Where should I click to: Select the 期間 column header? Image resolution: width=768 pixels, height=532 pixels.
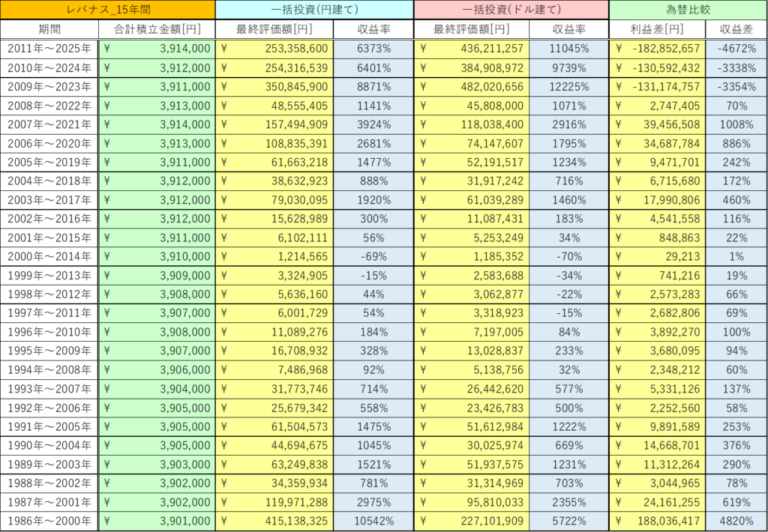point(49,29)
